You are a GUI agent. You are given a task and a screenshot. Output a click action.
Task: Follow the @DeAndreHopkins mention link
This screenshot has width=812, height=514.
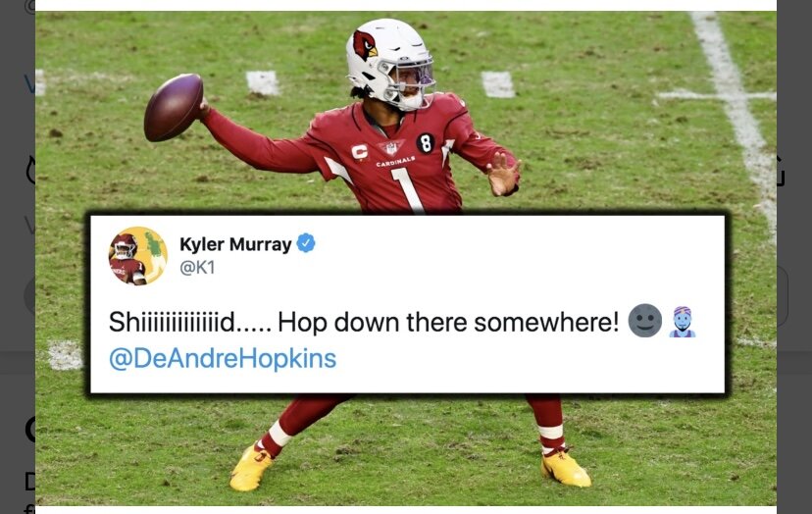pyautogui.click(x=223, y=359)
